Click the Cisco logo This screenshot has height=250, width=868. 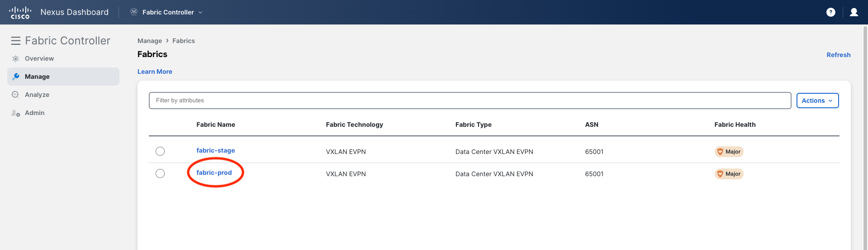click(20, 12)
